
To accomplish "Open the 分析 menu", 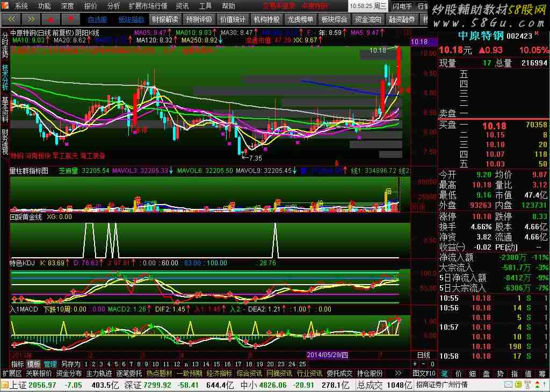I will [x=113, y=6].
